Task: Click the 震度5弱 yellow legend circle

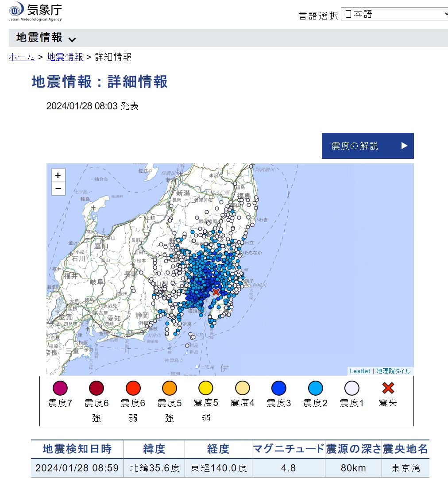Action: pos(206,388)
